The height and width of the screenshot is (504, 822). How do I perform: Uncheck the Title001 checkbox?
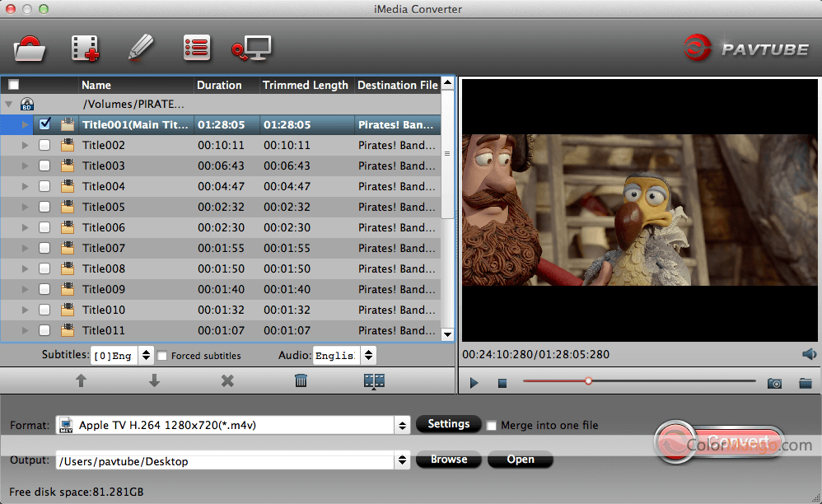[x=45, y=124]
